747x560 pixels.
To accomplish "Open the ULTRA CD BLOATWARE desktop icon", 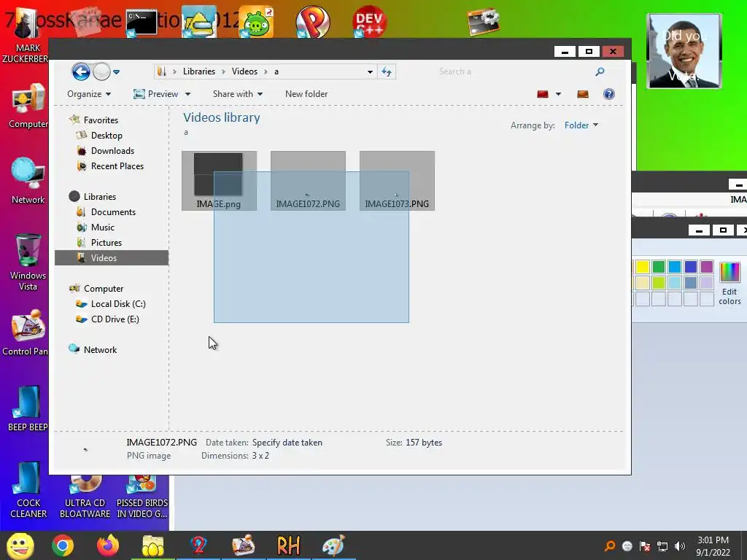I will click(85, 497).
